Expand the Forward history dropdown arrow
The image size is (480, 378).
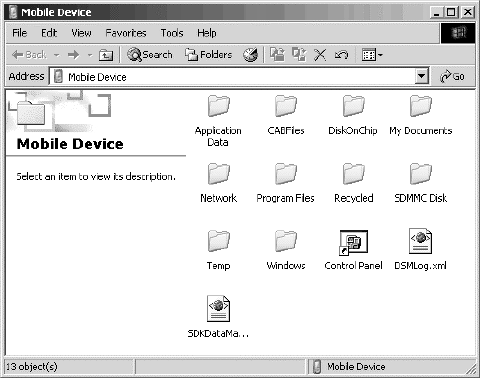pyautogui.click(x=90, y=55)
